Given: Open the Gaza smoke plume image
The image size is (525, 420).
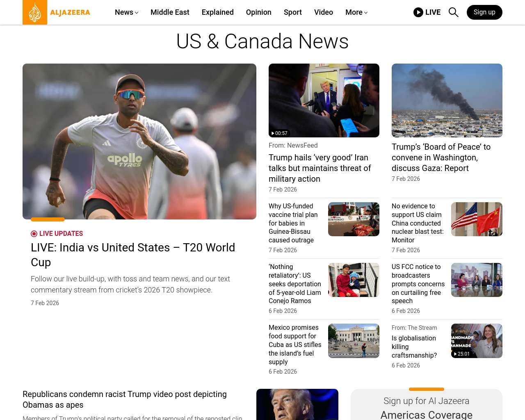Looking at the screenshot, I should point(447,100).
